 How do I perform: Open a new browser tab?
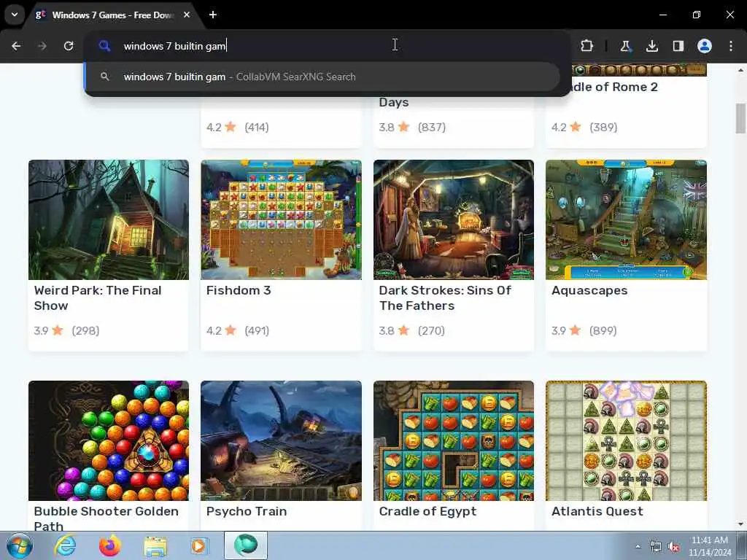213,15
